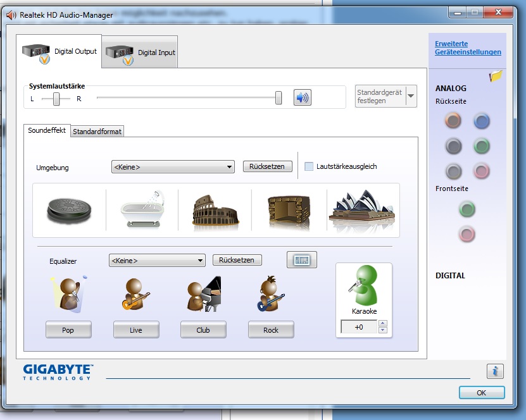Screen dimensions: 526x420
Task: Open the information button near OK
Action: tap(495, 371)
